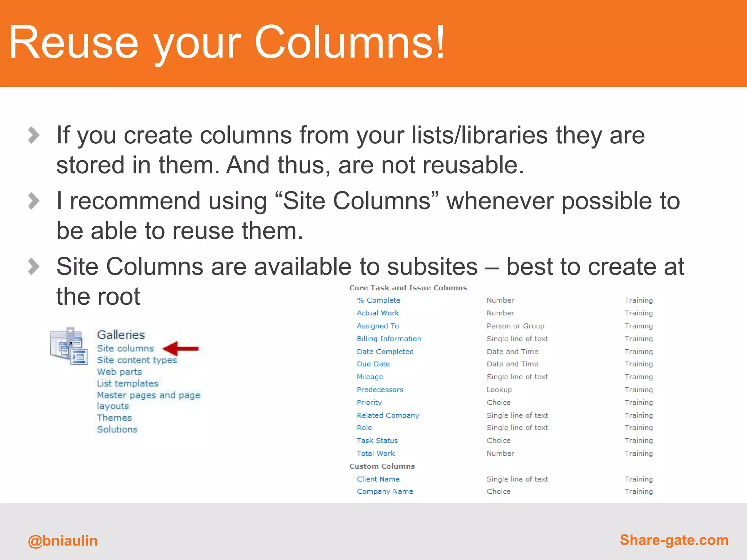Image resolution: width=747 pixels, height=560 pixels.
Task: Click the Due Date column link
Action: (x=373, y=364)
